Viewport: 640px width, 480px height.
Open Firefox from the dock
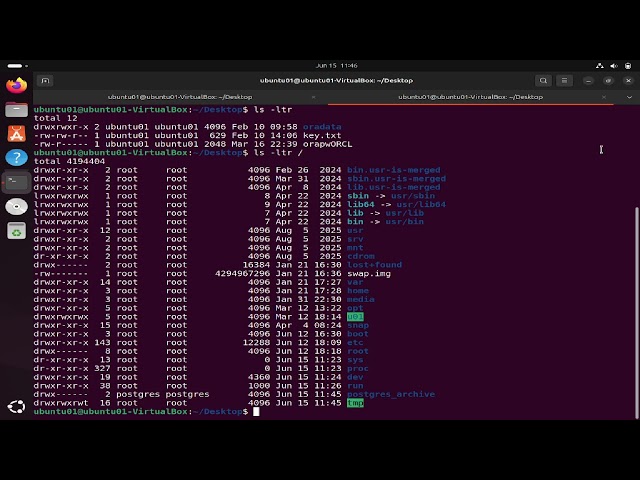click(16, 85)
